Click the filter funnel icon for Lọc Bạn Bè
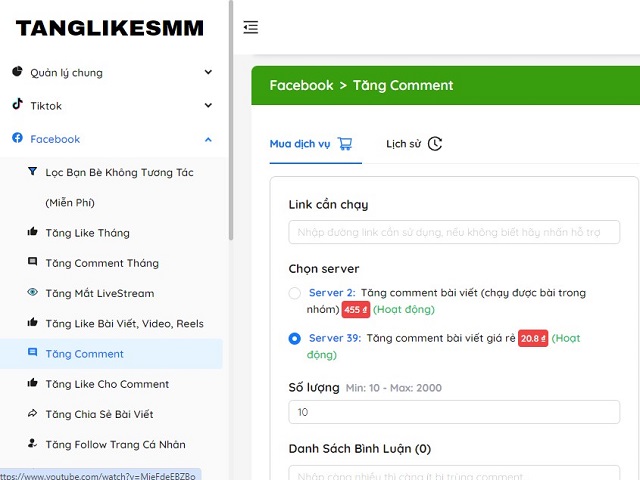Viewport: 640px width, 480px height. pos(32,171)
